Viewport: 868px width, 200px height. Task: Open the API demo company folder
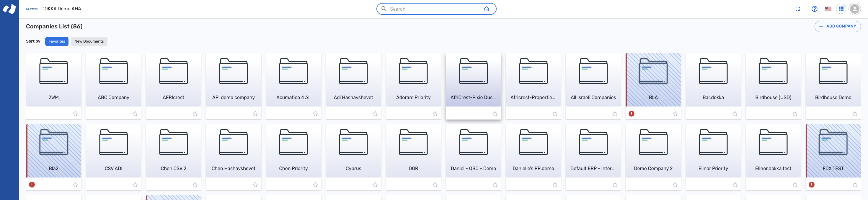[234, 80]
